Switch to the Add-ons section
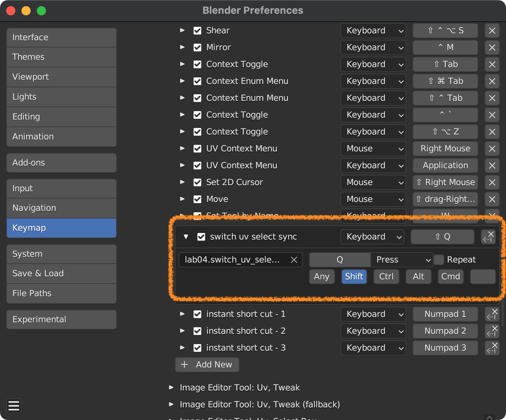 [x=61, y=163]
